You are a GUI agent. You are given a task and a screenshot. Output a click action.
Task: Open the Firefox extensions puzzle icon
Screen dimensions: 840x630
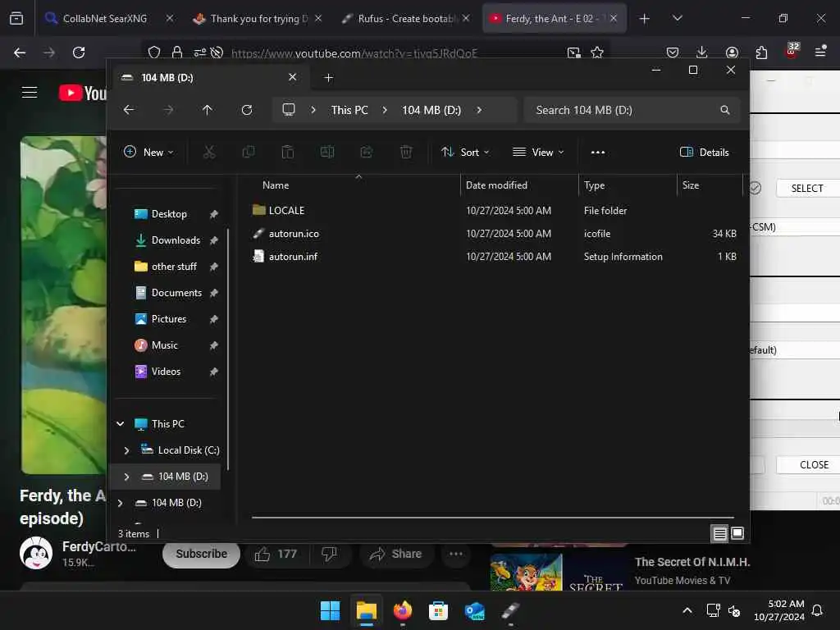point(761,52)
